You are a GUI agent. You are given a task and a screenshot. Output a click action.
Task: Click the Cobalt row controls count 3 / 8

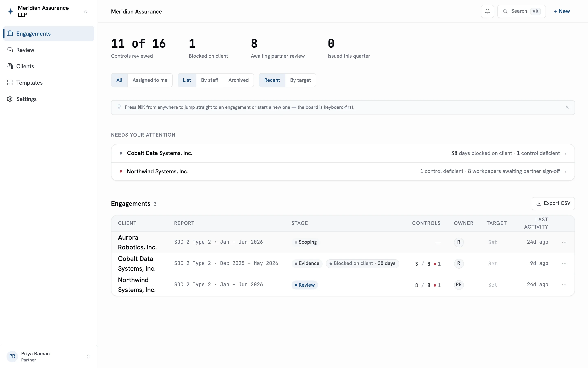[x=423, y=264]
